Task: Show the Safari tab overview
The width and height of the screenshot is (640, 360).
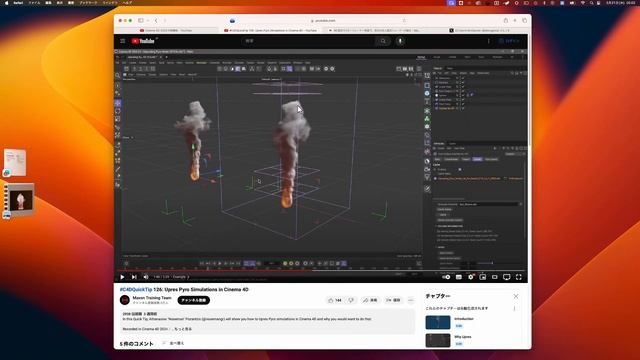Action: tap(524, 20)
